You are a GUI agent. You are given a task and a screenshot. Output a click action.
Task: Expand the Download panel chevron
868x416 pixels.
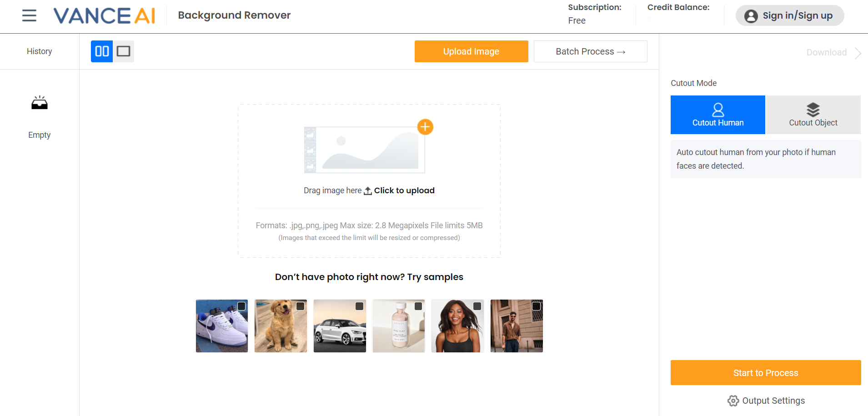click(858, 53)
